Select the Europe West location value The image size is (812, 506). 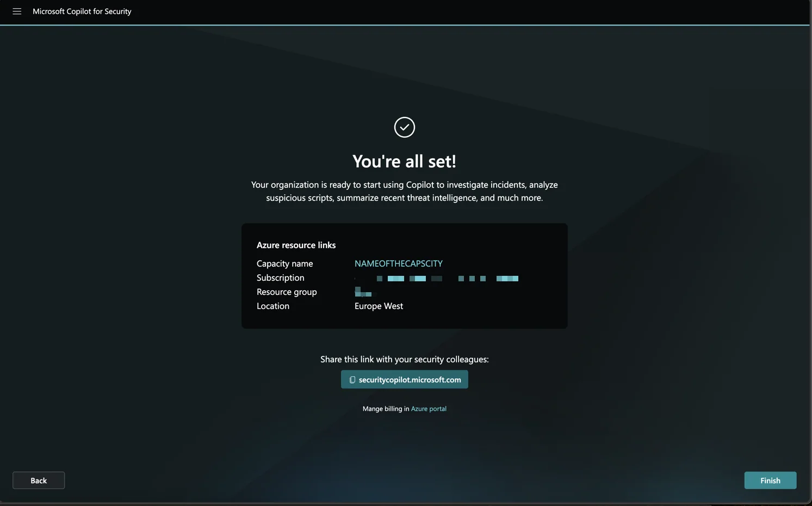[x=379, y=306]
